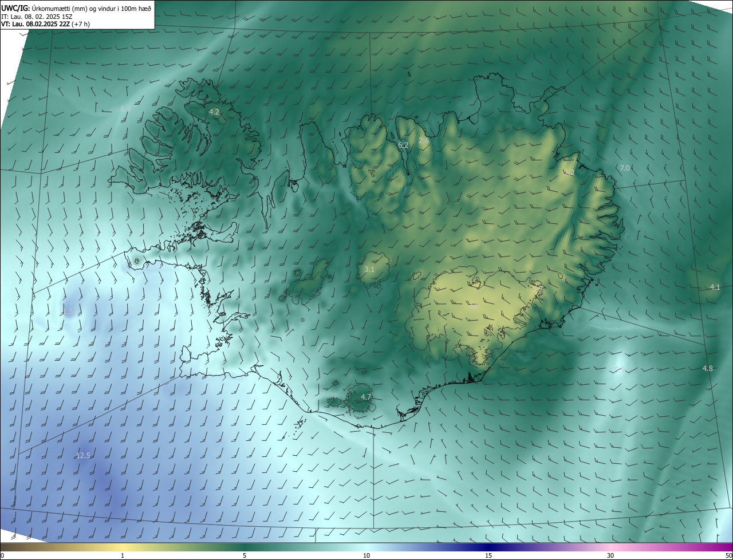Click the 3.1 value label on the glacier
The height and width of the screenshot is (560, 733).
[369, 269]
